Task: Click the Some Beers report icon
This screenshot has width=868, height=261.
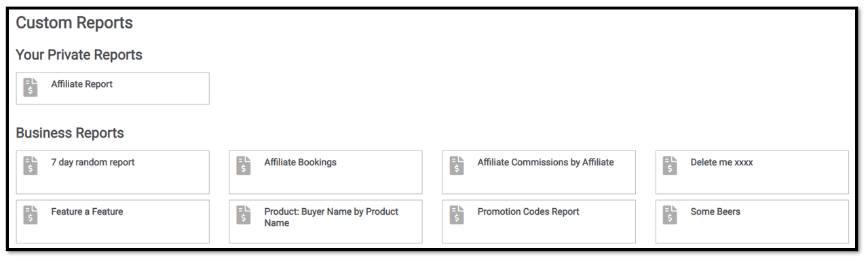Action: [x=671, y=215]
